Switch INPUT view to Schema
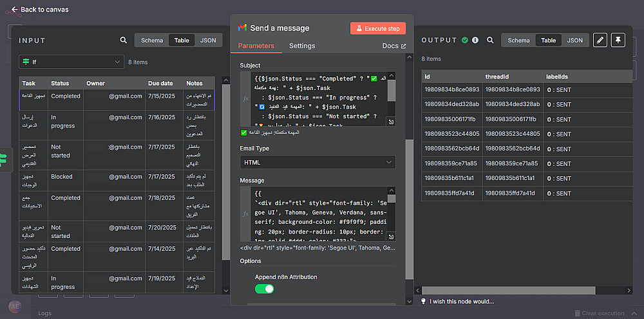Image resolution: width=644 pixels, height=319 pixels. tap(152, 41)
